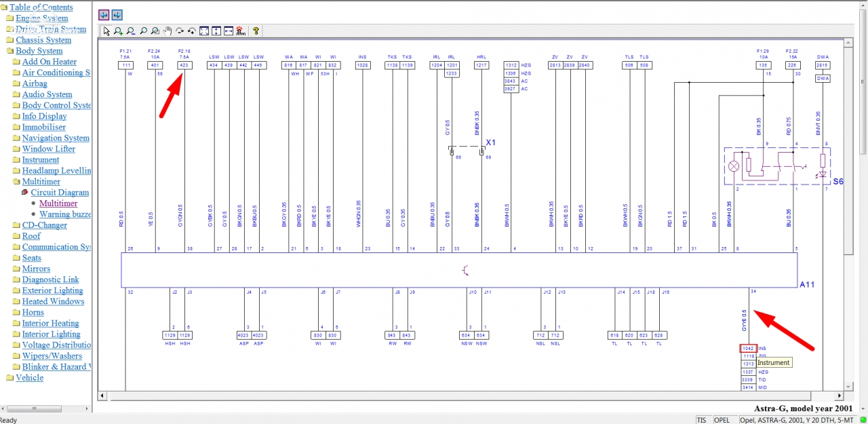Select the zoom out magnifier tool
868x424 pixels.
point(131,31)
